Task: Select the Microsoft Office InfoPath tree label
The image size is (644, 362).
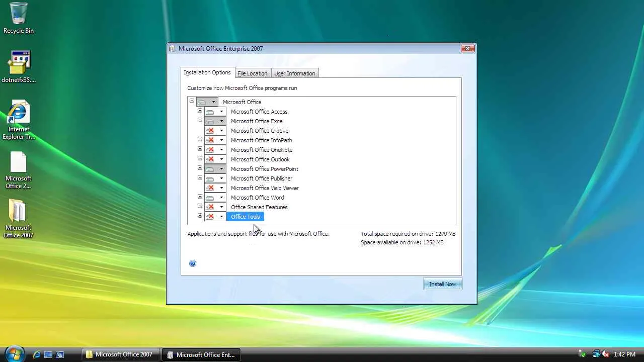Action: tap(262, 140)
